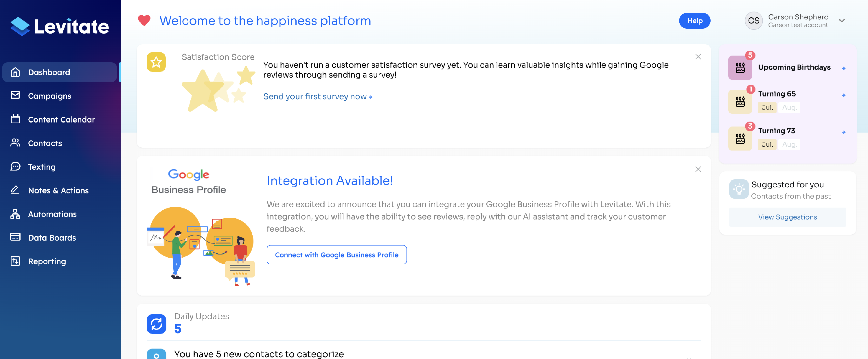The height and width of the screenshot is (359, 868).
Task: Expand the Carson Shepherd account dropdown
Action: point(842,21)
